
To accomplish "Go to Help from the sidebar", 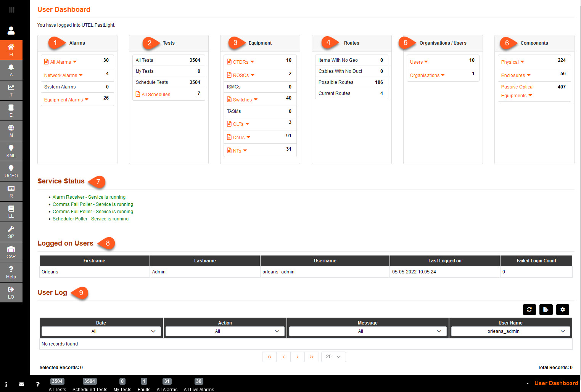I will (11, 272).
